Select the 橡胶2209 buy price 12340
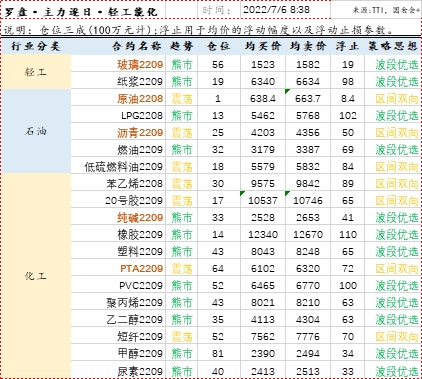The width and height of the screenshot is (422, 379). [263, 234]
